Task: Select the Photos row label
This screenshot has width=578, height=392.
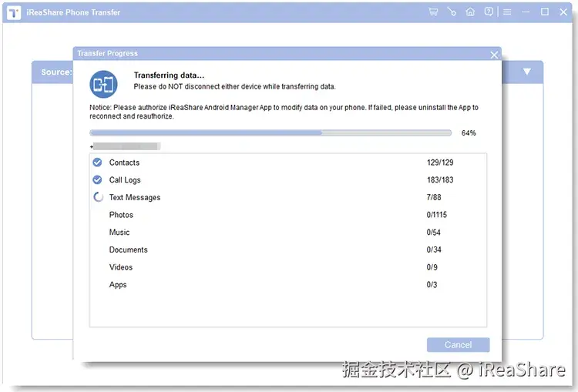Action: click(121, 215)
